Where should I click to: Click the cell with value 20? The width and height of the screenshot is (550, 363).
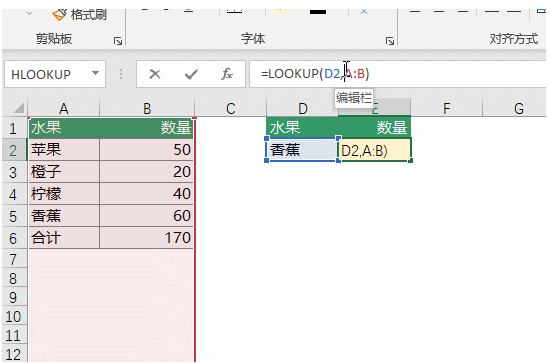click(x=146, y=172)
